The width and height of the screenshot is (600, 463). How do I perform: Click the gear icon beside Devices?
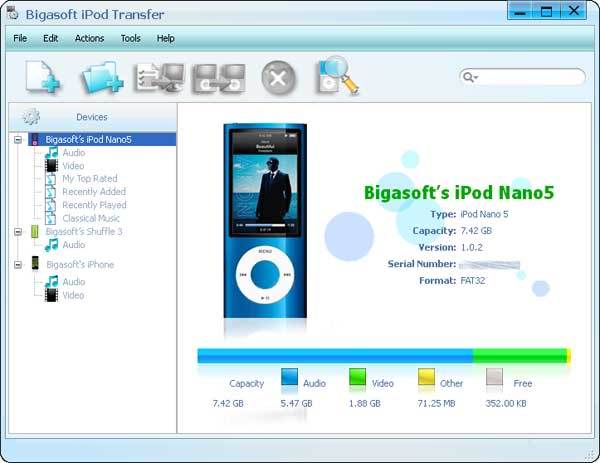click(x=31, y=117)
